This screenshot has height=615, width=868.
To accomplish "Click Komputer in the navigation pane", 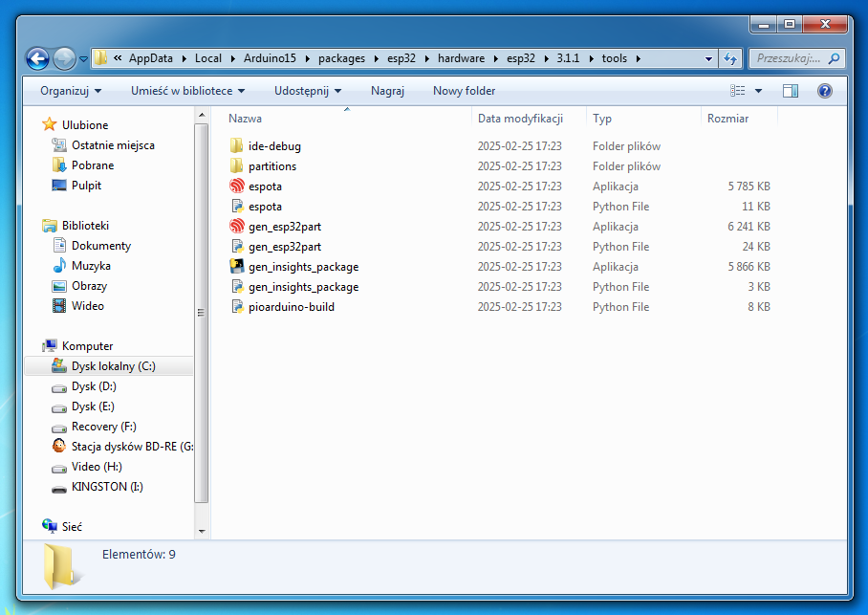I will [x=87, y=345].
